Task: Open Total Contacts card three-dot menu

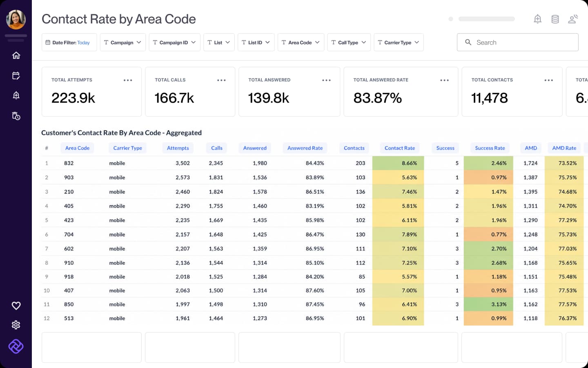Action: coord(548,80)
